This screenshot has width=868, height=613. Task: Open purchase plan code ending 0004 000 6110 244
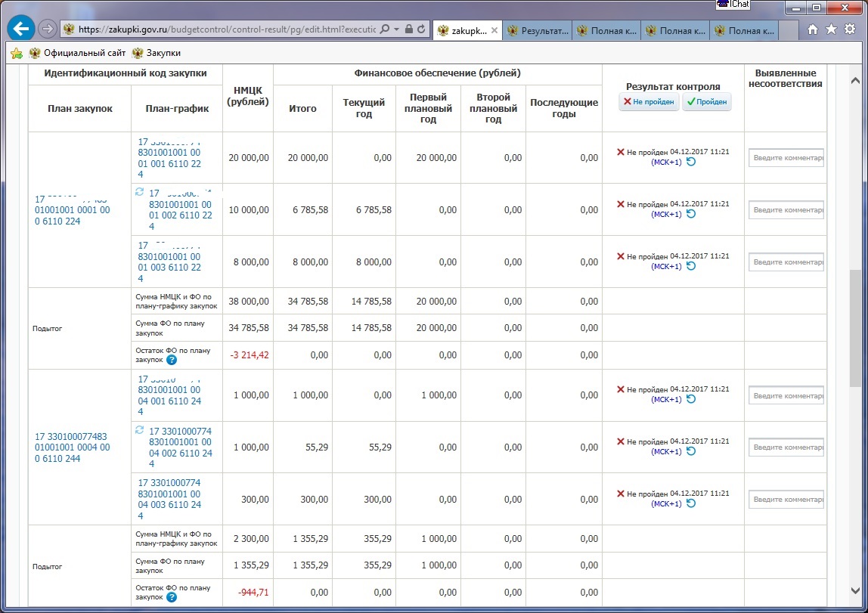[73, 447]
